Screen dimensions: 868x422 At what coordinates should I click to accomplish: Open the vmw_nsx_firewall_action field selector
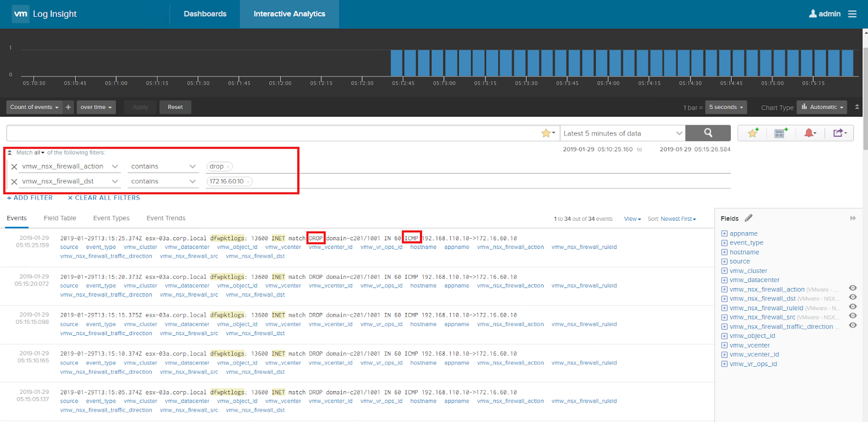(69, 167)
